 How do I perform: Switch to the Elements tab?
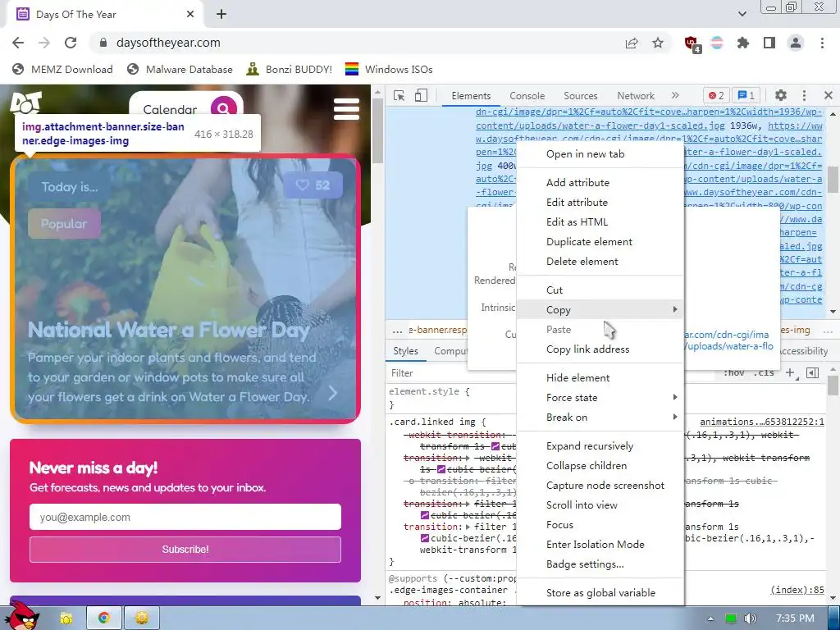471,96
